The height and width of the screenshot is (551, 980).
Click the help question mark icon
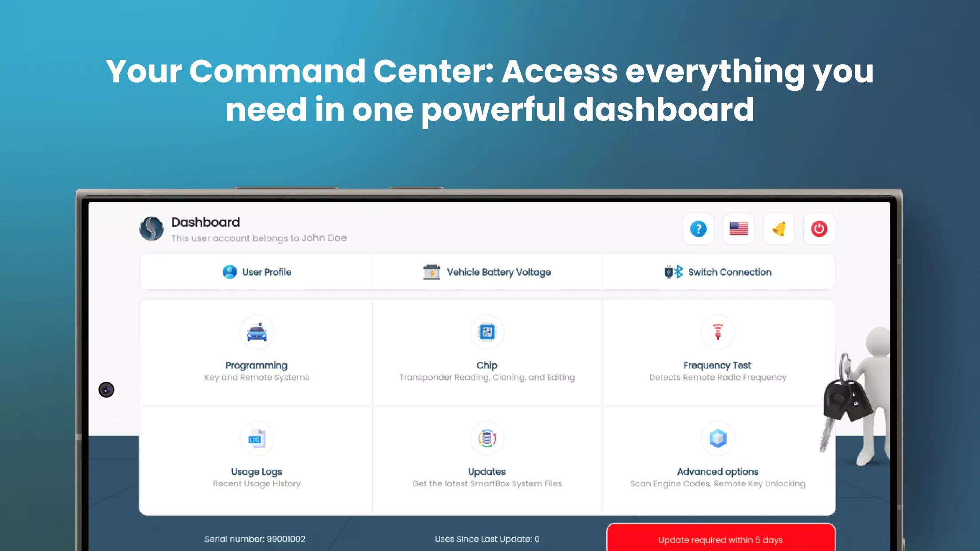point(698,229)
